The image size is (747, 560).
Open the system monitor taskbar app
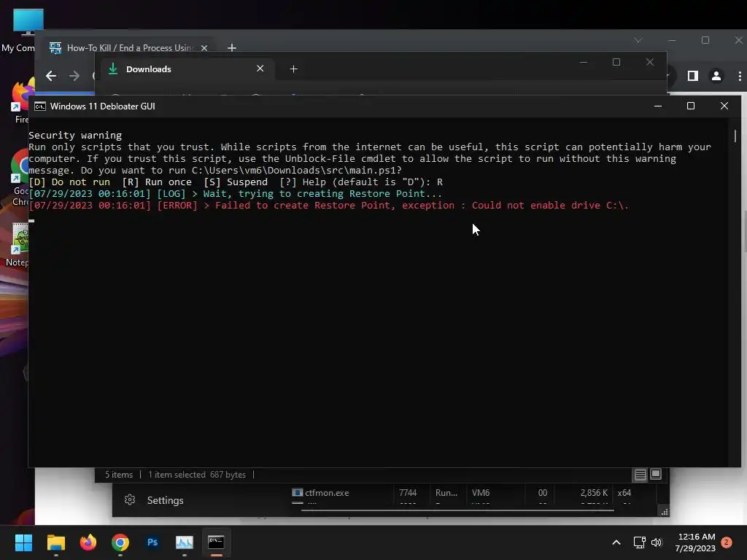185,542
